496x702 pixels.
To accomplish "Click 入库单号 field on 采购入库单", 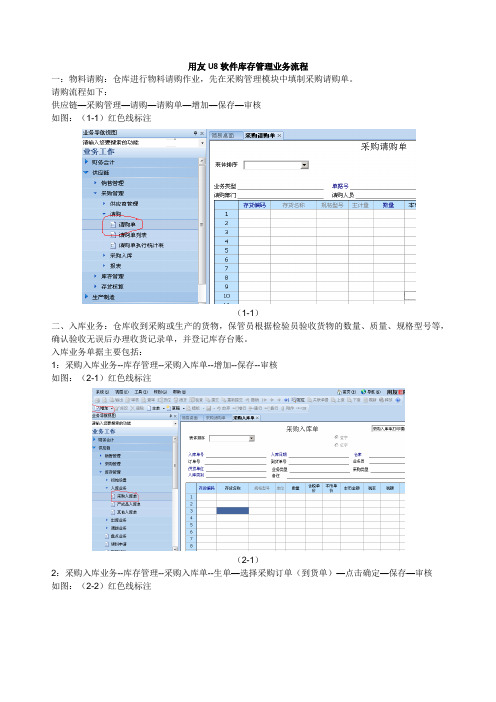I will 236,454.
